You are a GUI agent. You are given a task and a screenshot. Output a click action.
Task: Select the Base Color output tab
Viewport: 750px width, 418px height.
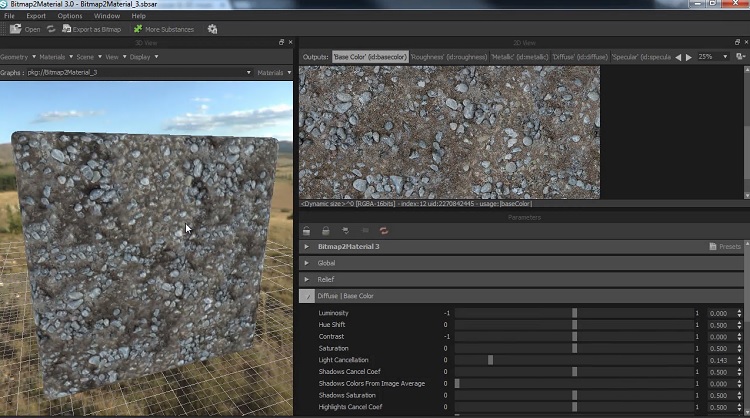370,57
